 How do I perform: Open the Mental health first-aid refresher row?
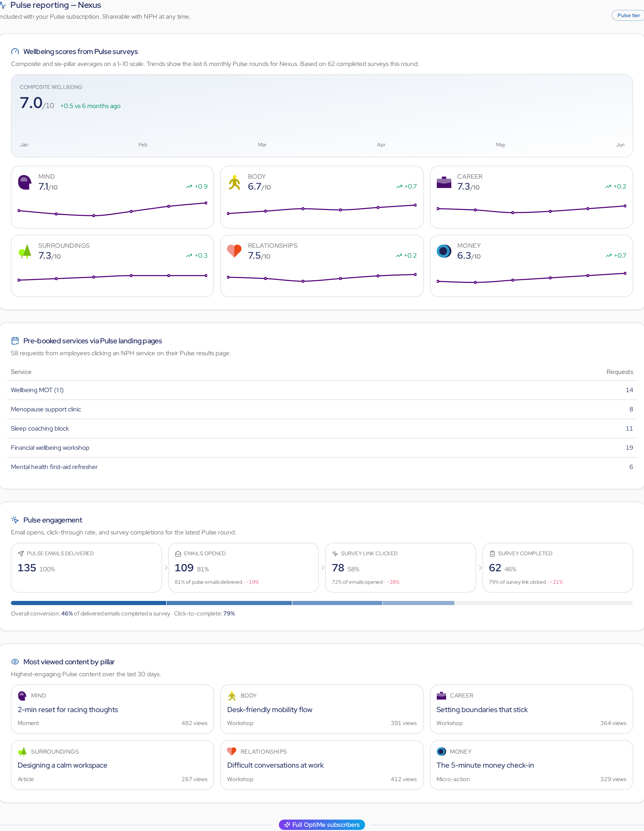click(322, 467)
